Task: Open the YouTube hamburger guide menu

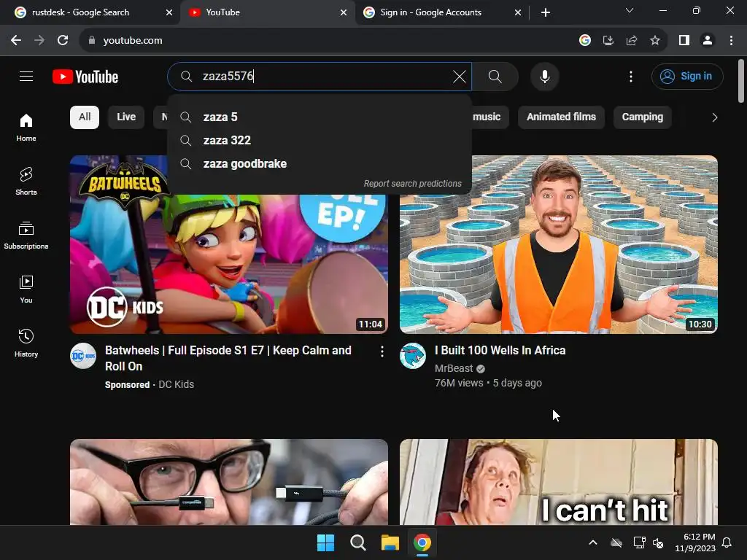Action: point(26,76)
